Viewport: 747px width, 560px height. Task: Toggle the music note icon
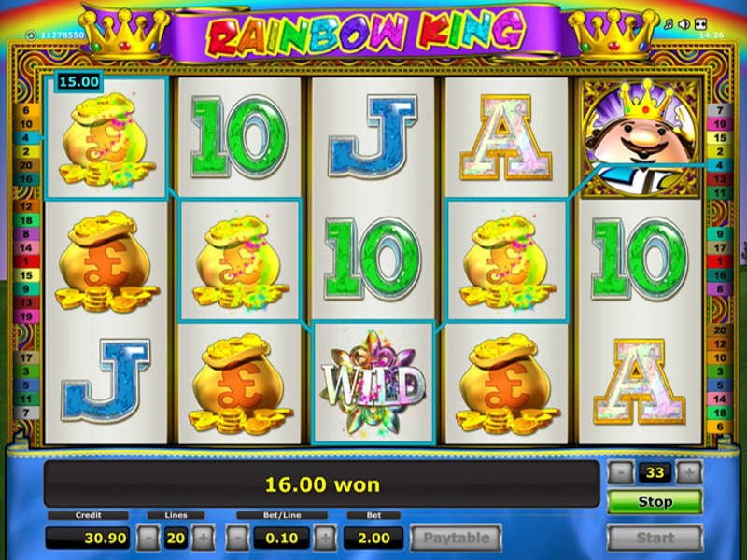(669, 24)
